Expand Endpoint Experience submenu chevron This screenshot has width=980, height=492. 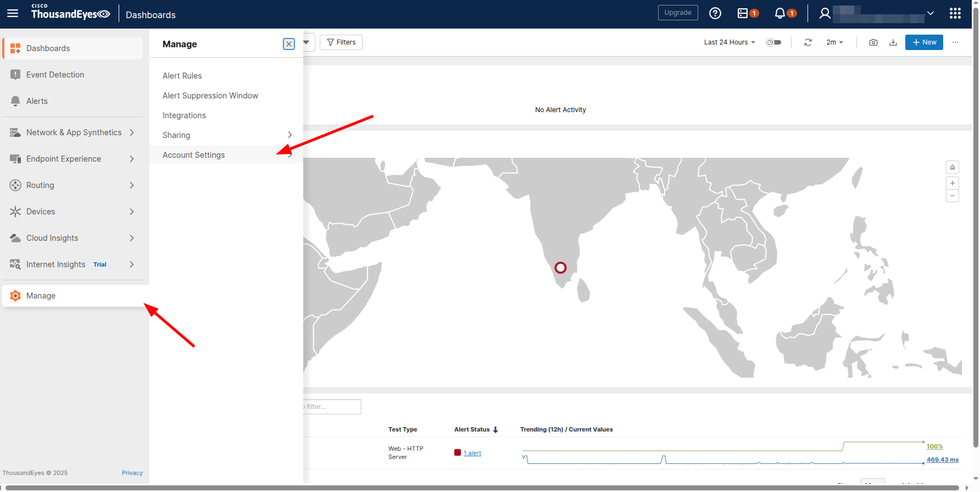point(132,159)
